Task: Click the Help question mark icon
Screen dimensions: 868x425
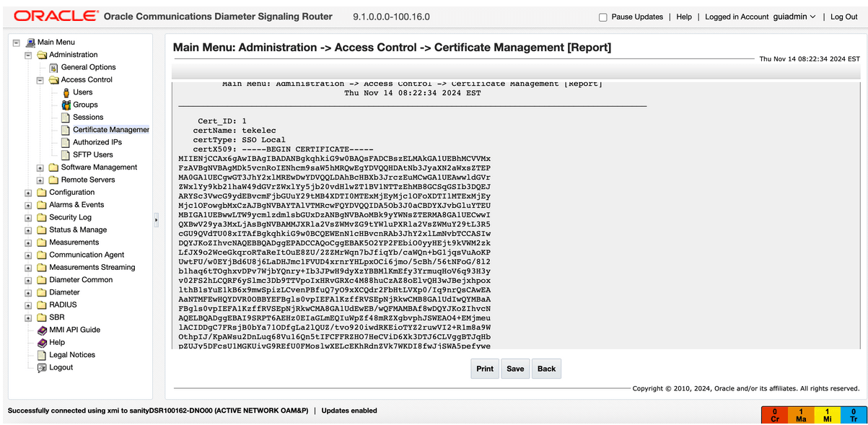Action: click(42, 343)
